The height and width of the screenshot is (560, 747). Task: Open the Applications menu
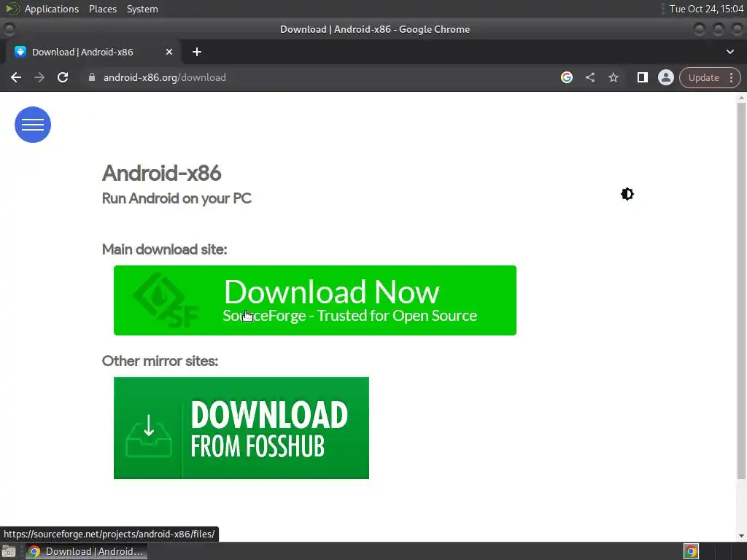click(52, 9)
